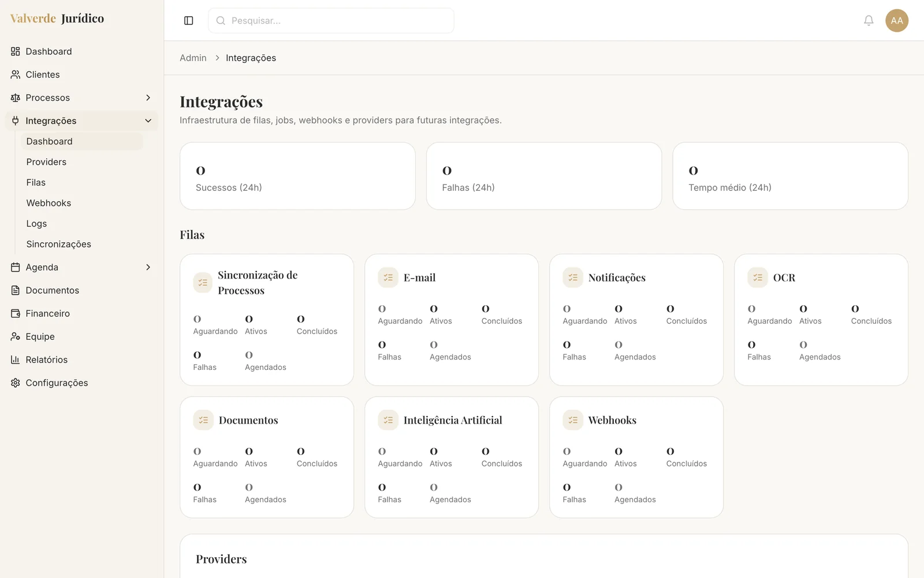
Task: Open Filas in the sidebar submenu
Action: pos(36,183)
